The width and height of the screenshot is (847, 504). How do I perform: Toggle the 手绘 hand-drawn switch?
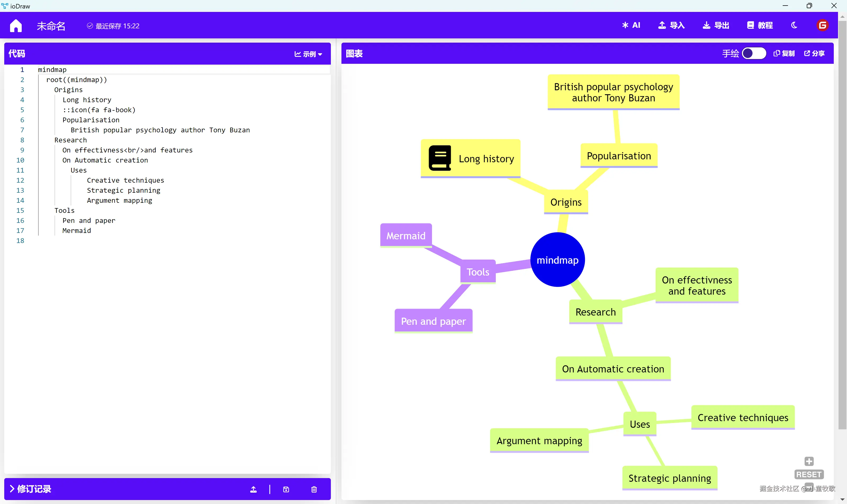click(754, 53)
